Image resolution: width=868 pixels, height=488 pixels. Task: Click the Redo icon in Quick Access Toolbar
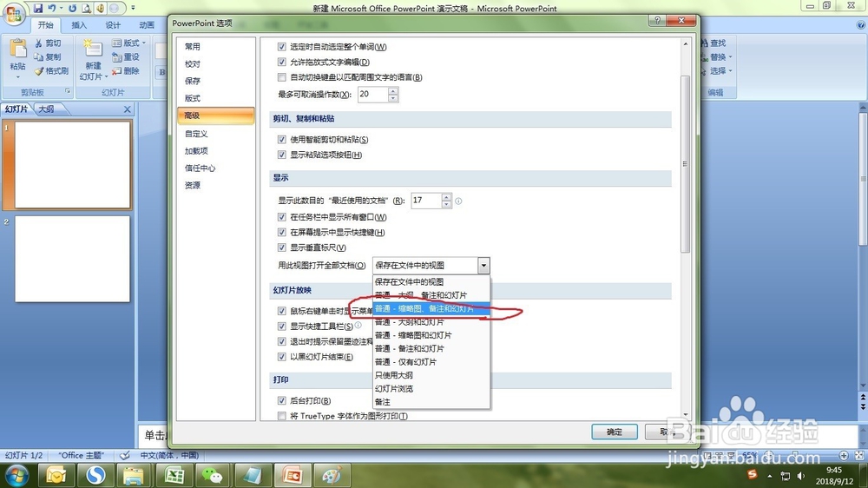[x=73, y=9]
